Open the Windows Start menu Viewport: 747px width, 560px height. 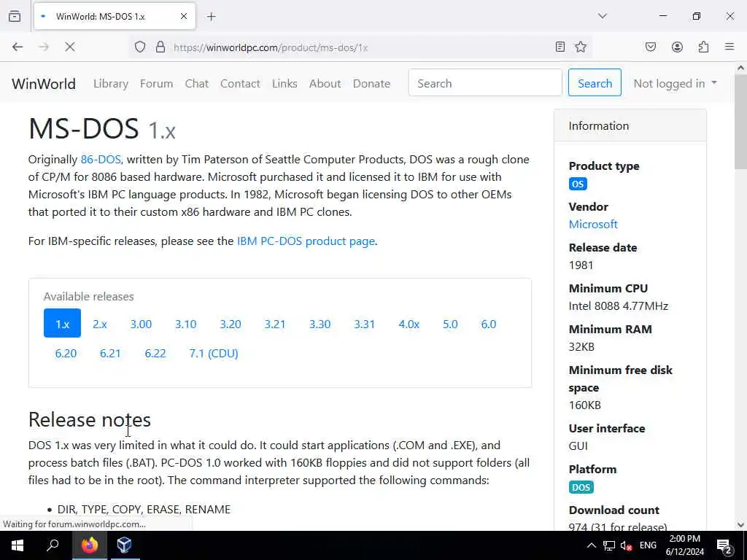tap(18, 545)
